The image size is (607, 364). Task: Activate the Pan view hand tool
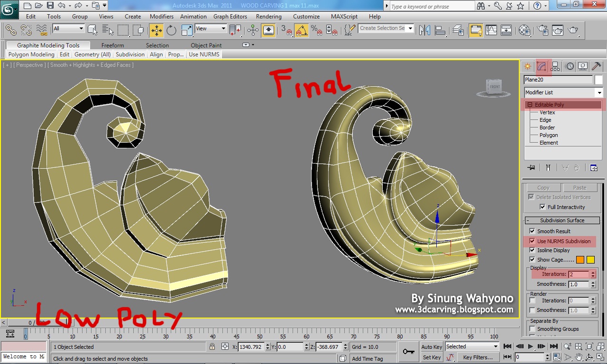pyautogui.click(x=578, y=357)
